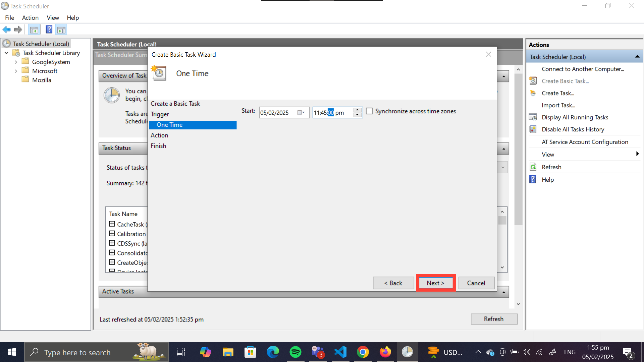Screen dimensions: 644x362
Task: Click the Refresh icon in Actions pane
Action: pos(533,167)
